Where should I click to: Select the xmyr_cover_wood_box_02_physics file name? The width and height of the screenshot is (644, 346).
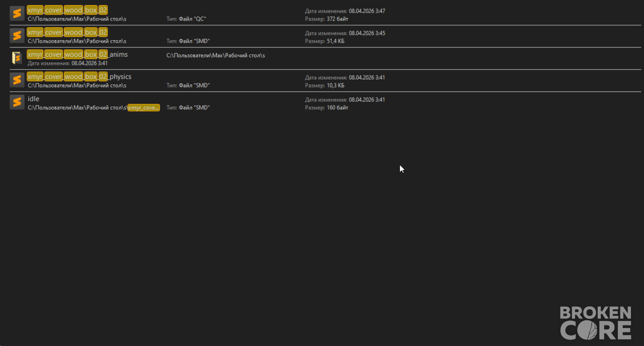click(x=79, y=76)
